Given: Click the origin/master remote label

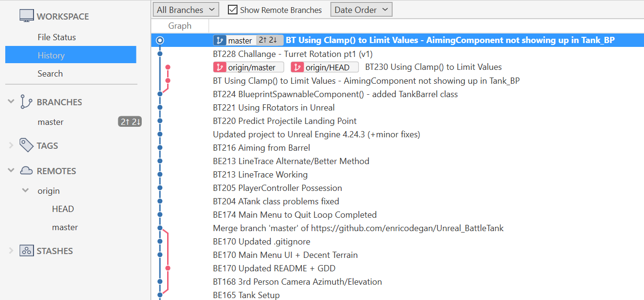Looking at the screenshot, I should [x=249, y=67].
